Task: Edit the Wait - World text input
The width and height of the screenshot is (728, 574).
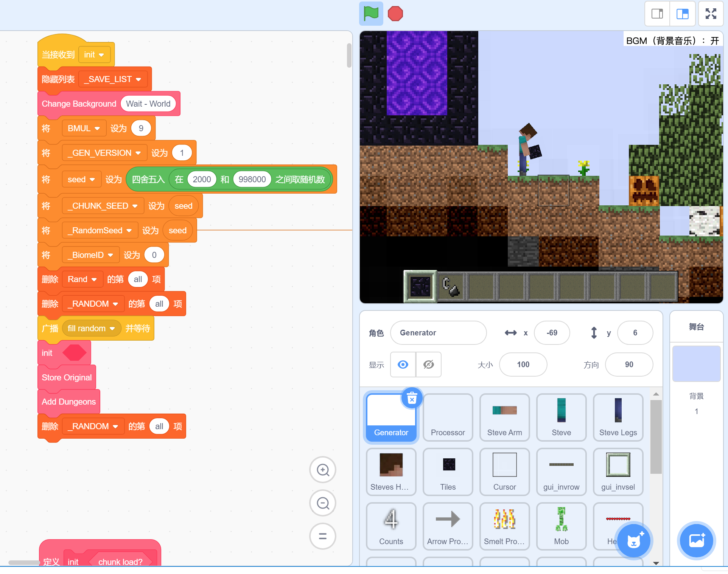Action: (148, 104)
